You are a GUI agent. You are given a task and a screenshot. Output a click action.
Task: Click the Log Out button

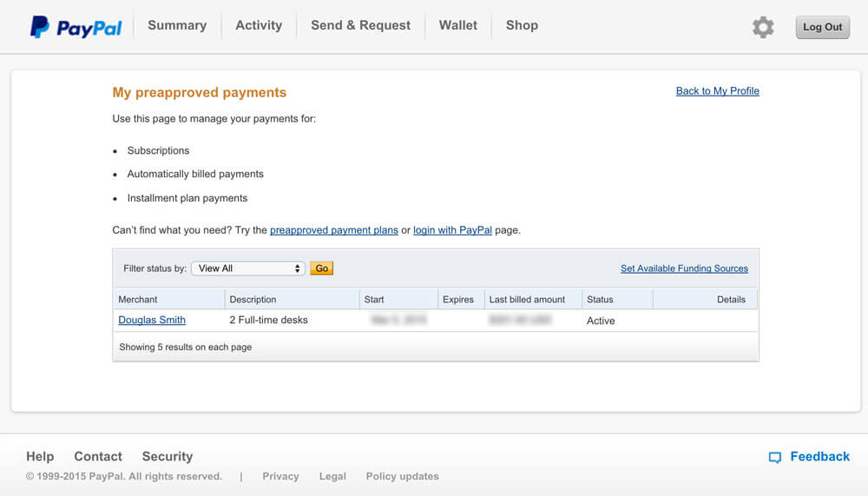point(823,27)
